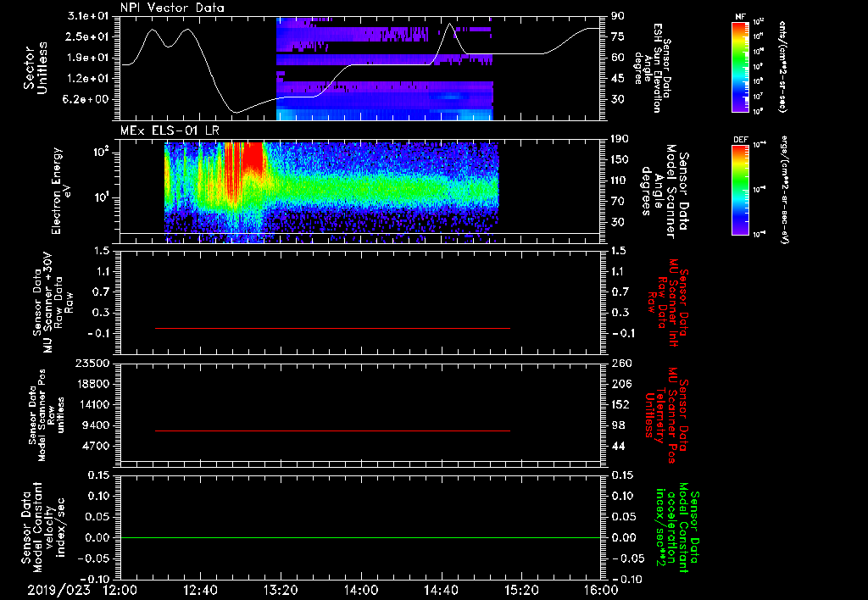This screenshot has width=868, height=600.
Task: Click the '23500' scanner position tick label
Action: [92, 364]
